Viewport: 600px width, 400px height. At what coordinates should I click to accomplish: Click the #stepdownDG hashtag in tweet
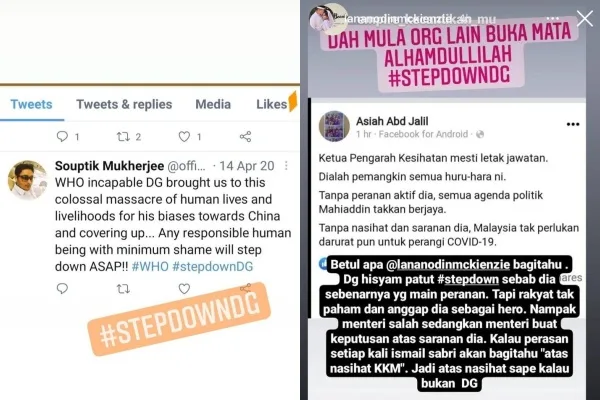click(x=213, y=266)
